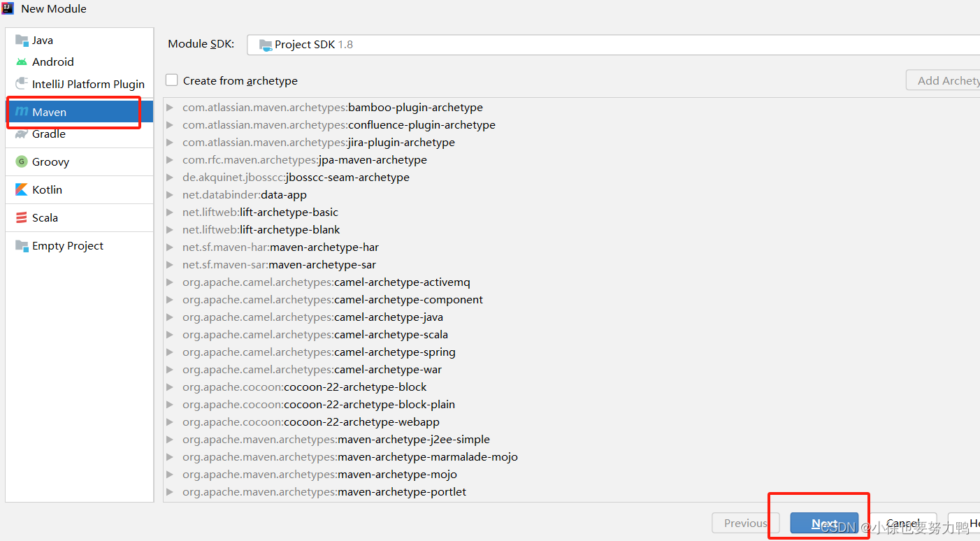Image resolution: width=980 pixels, height=541 pixels.
Task: Select the Groovy module type
Action: click(x=80, y=161)
